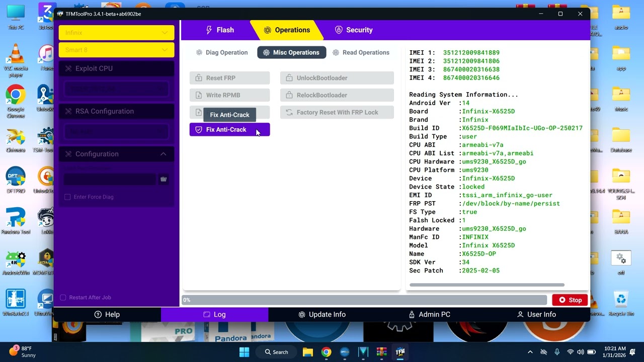The height and width of the screenshot is (362, 644).
Task: Open the Smart 8 model dropdown
Action: [116, 50]
